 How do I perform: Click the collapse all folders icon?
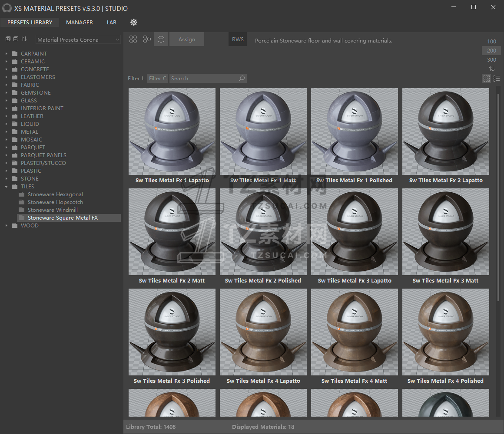(16, 39)
